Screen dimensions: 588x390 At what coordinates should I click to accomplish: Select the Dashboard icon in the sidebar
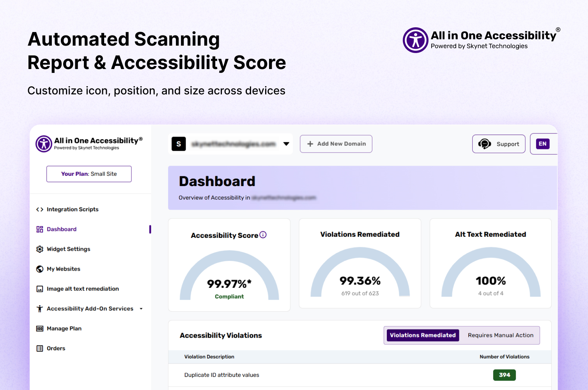(39, 229)
